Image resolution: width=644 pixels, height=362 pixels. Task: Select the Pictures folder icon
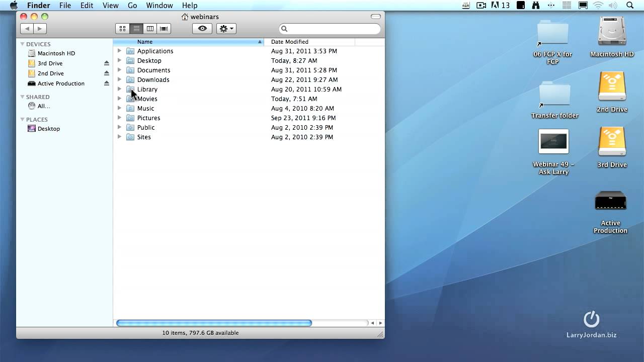click(x=130, y=118)
